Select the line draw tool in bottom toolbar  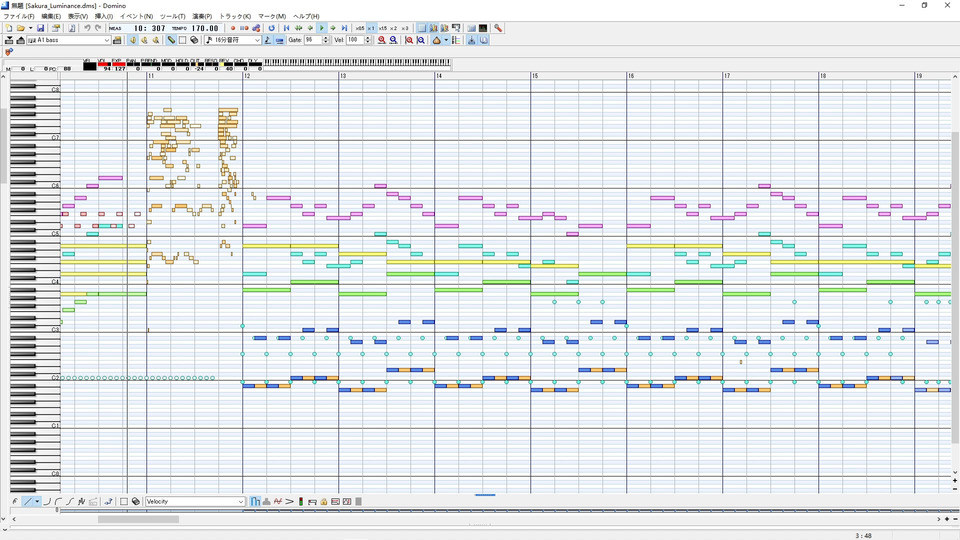click(x=28, y=501)
